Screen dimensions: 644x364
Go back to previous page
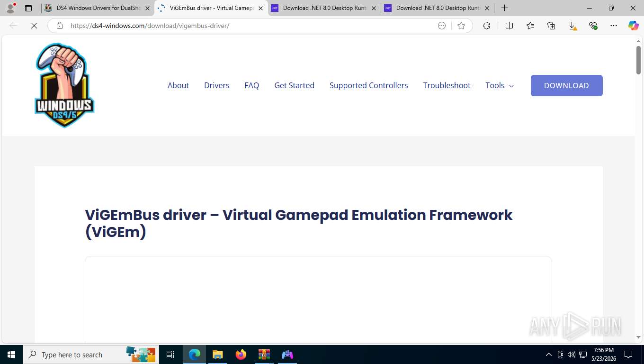13,26
